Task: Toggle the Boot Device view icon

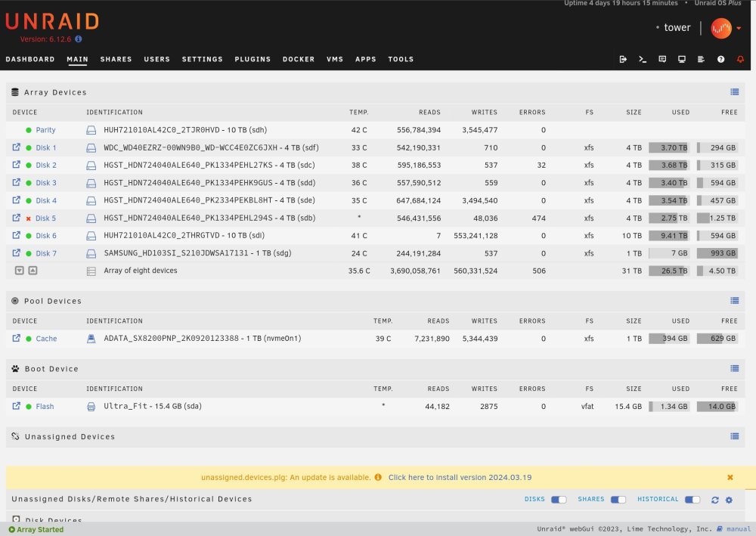Action: coord(734,369)
